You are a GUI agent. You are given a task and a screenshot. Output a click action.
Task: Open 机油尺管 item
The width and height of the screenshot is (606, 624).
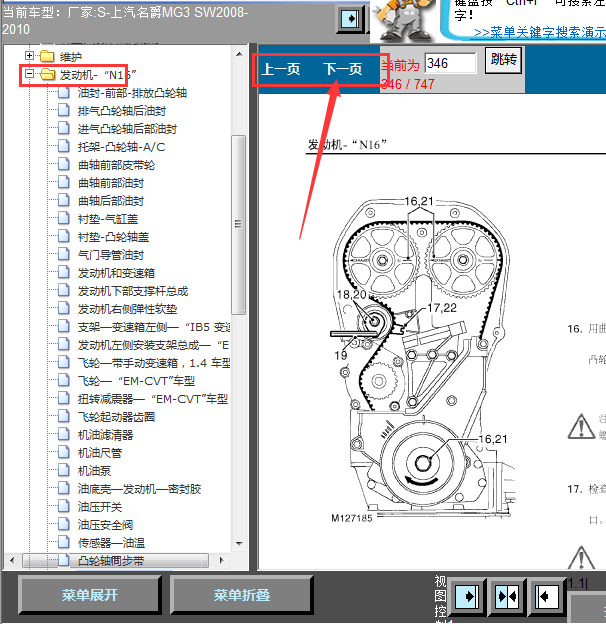[99, 453]
